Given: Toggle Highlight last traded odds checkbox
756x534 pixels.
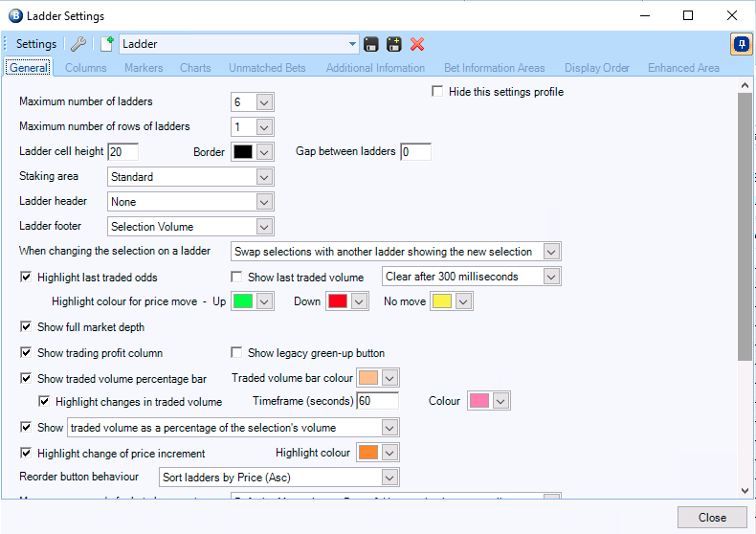Looking at the screenshot, I should point(26,277).
